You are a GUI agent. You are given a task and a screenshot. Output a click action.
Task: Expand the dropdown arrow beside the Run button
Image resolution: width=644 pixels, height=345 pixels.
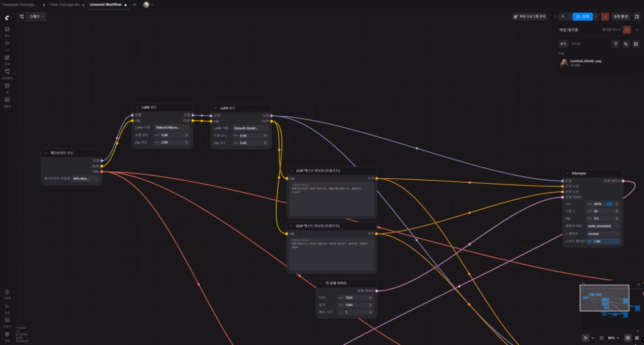click(597, 16)
